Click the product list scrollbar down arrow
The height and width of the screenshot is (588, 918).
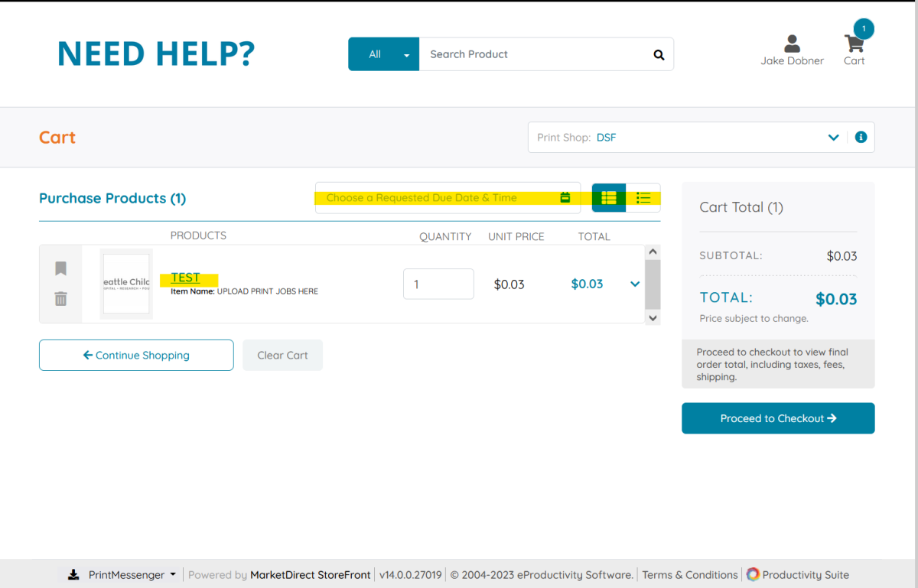pyautogui.click(x=653, y=317)
